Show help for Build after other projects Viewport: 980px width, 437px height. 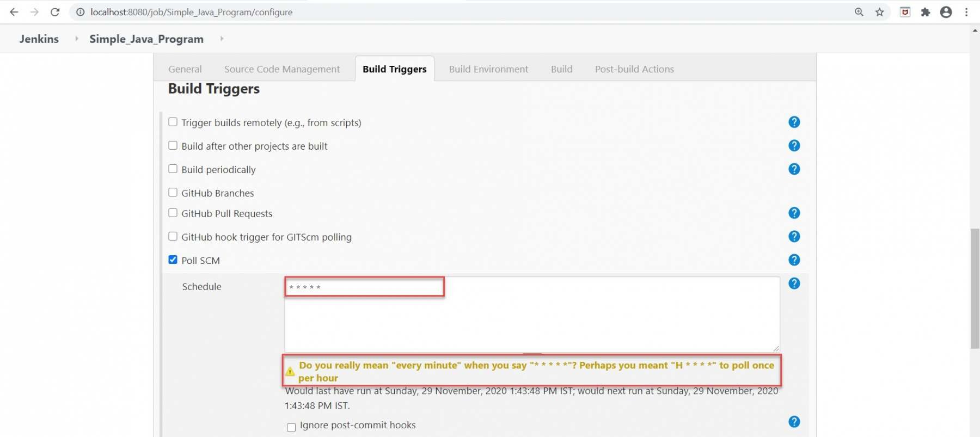pos(794,145)
